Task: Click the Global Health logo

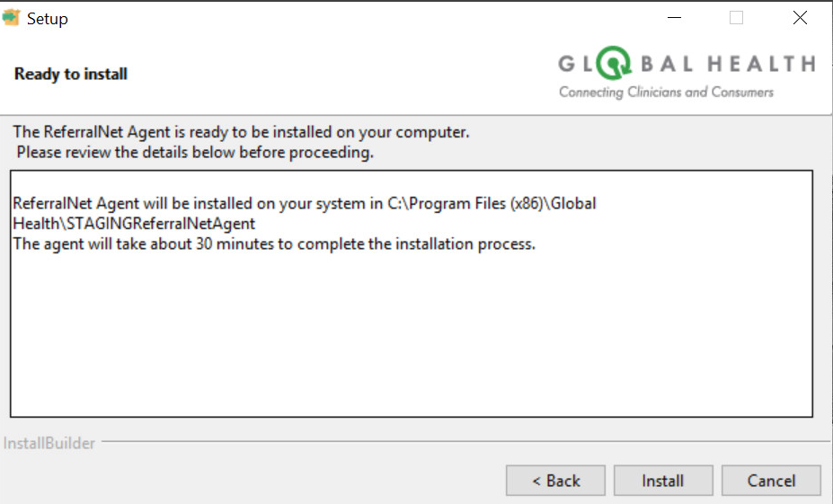Action: [x=687, y=75]
